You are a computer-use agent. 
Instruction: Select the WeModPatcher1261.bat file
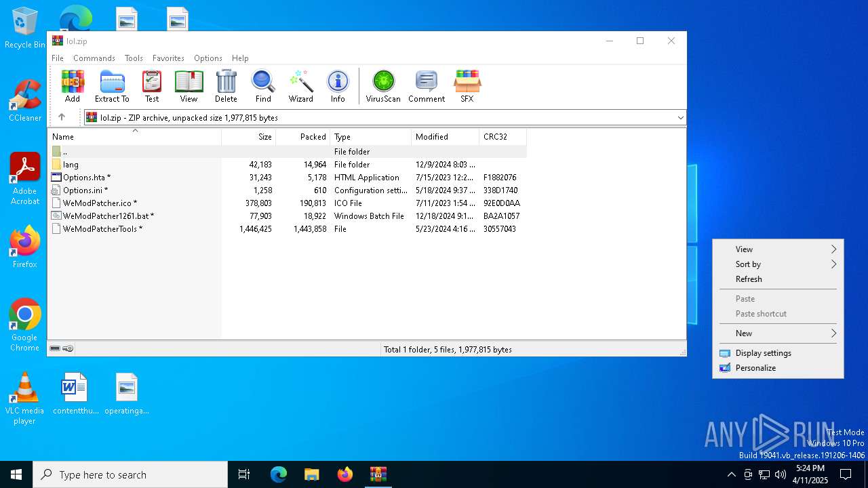(288, 216)
